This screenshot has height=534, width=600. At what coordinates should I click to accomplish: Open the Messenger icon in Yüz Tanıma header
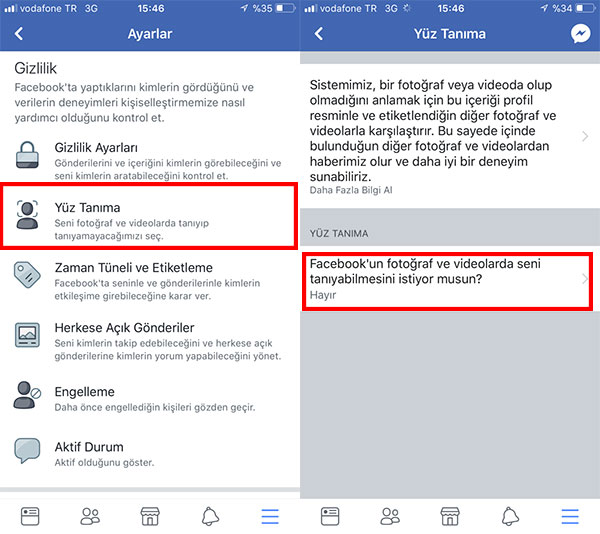[x=580, y=34]
